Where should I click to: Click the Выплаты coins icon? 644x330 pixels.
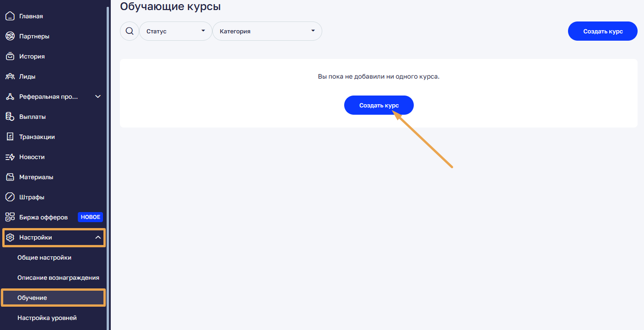pyautogui.click(x=10, y=117)
